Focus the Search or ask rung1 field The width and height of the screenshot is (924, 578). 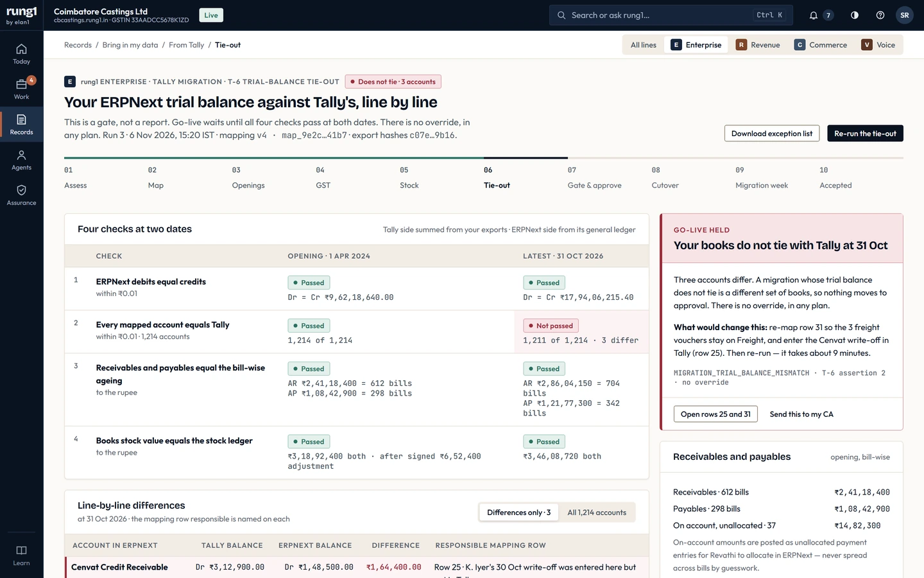point(671,15)
